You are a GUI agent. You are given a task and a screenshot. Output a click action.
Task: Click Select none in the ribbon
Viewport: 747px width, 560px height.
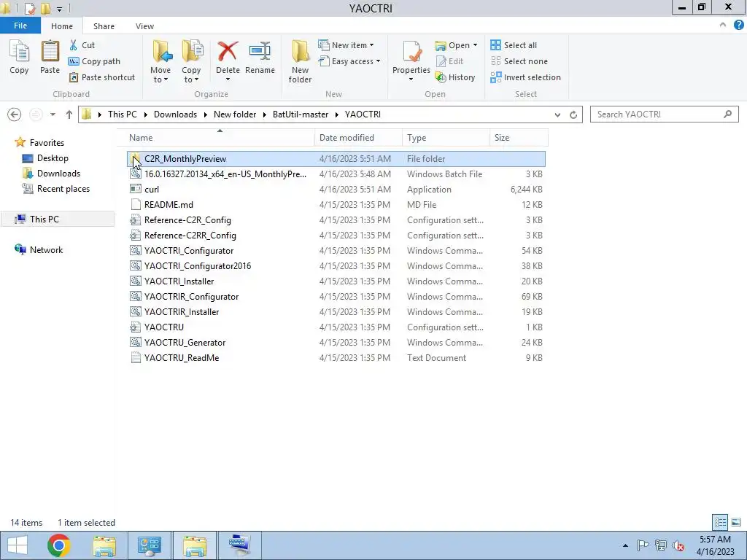(x=519, y=61)
